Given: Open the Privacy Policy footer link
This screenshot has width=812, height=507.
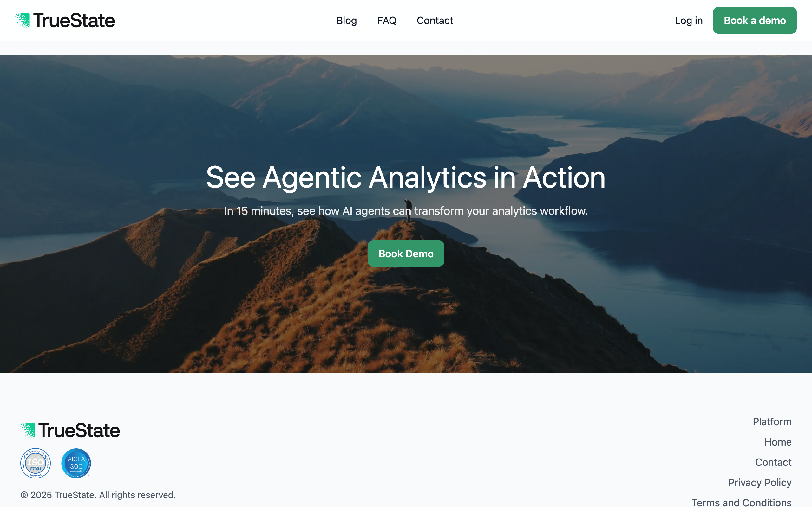Looking at the screenshot, I should click(x=760, y=482).
